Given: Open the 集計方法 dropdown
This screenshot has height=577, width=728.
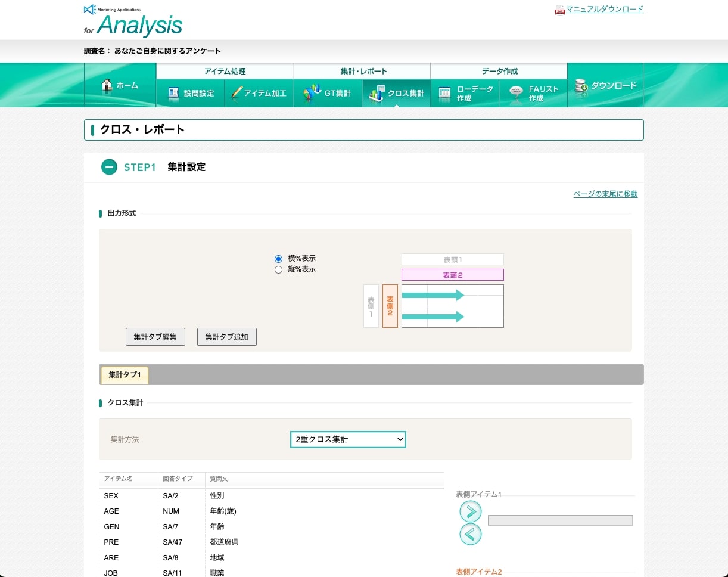Looking at the screenshot, I should 347,439.
